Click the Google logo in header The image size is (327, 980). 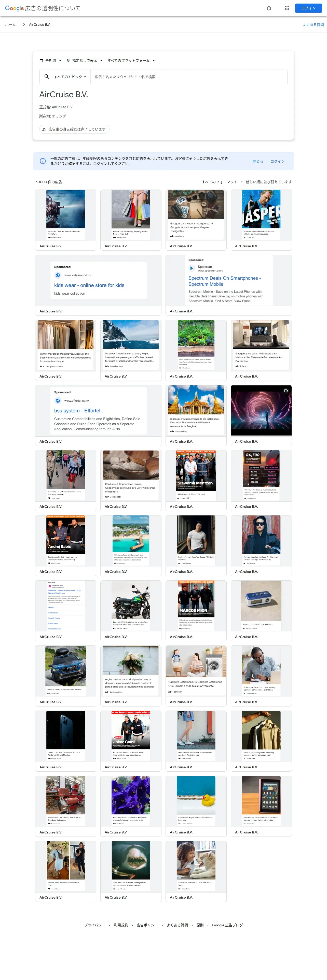pyautogui.click(x=14, y=8)
